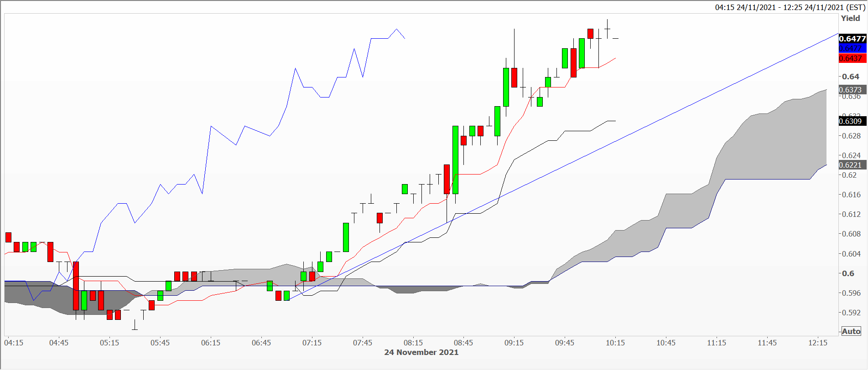Click the blue 0.6477 price tag
Screen dimensions: 868x370
click(852, 48)
